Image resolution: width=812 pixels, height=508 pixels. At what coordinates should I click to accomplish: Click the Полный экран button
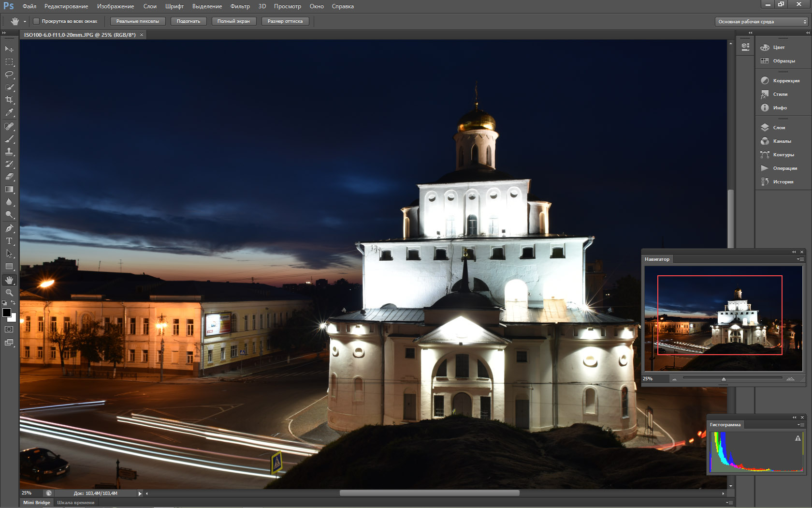pyautogui.click(x=233, y=21)
